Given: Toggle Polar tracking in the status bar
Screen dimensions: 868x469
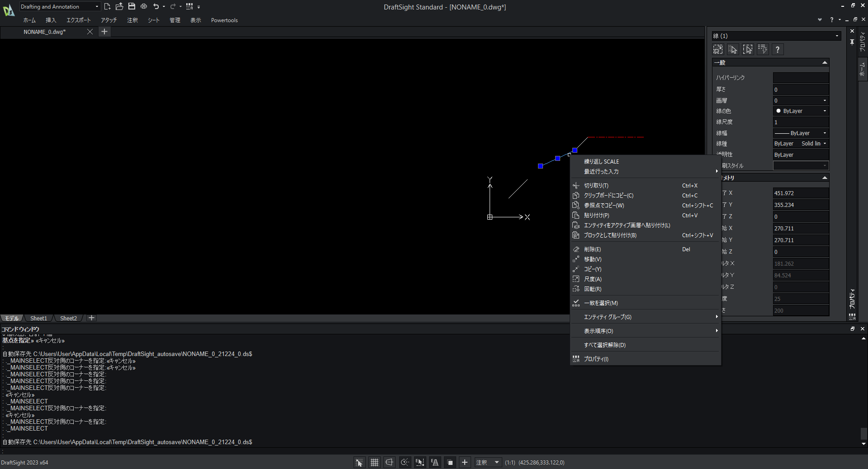Looking at the screenshot, I should point(405,462).
